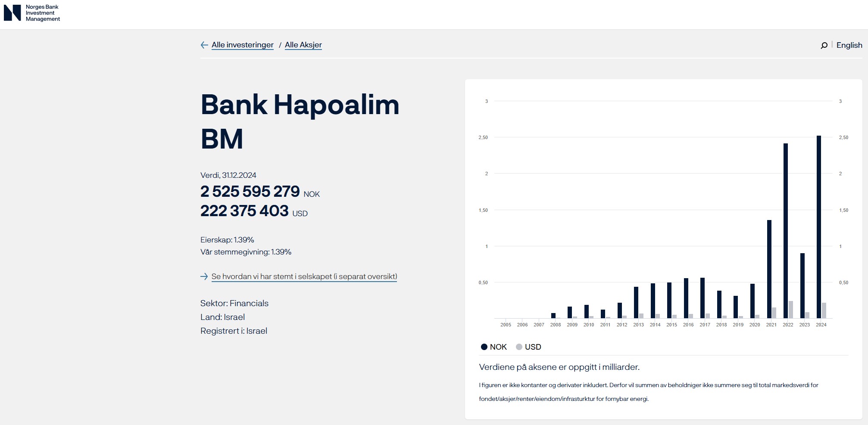Toggle the NOK legend series dot
This screenshot has height=425, width=868.
(484, 347)
